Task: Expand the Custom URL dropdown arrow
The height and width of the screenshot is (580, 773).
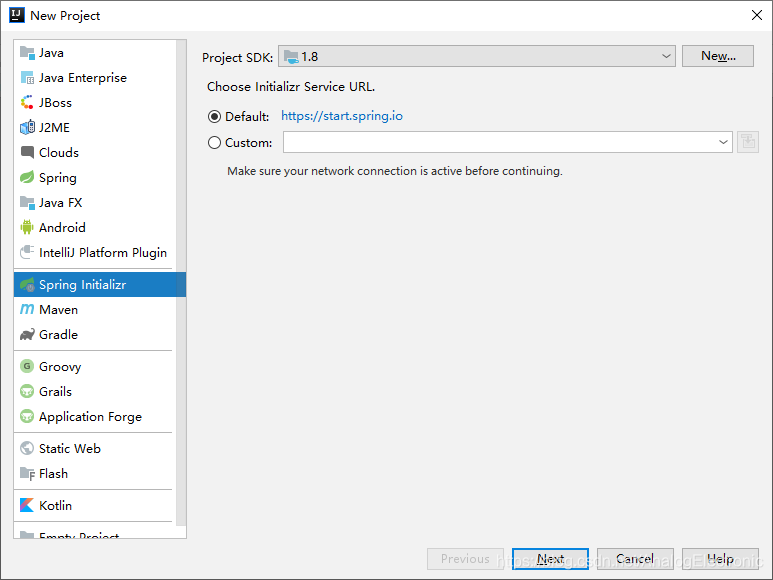Action: coord(723,142)
